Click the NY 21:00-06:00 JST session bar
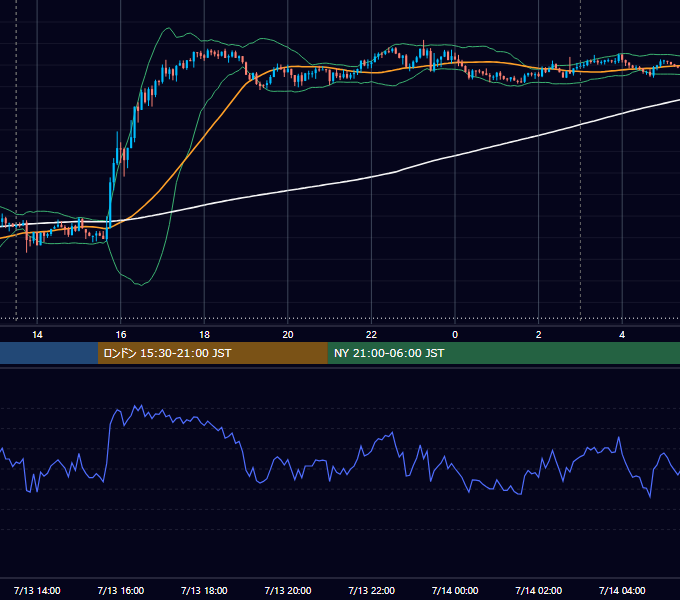The image size is (680, 600). pyautogui.click(x=503, y=353)
